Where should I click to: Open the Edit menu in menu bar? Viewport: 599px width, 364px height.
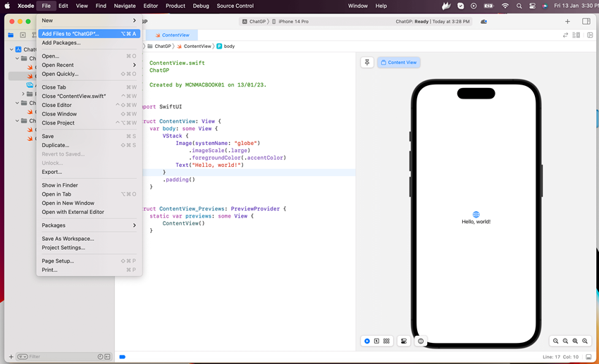click(x=63, y=6)
